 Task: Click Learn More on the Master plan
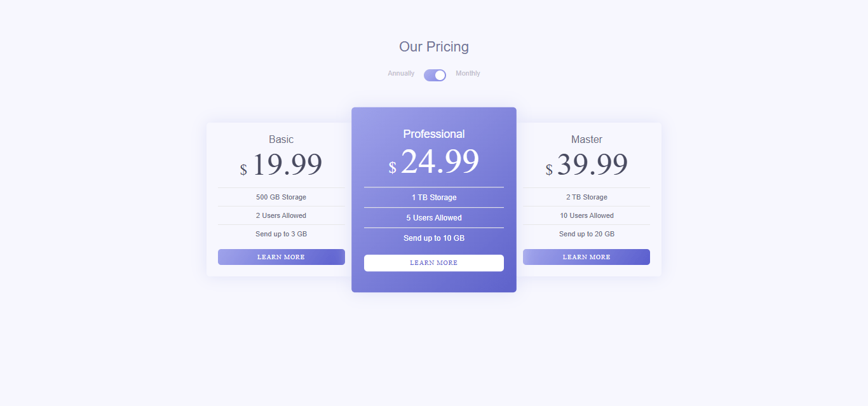(x=586, y=257)
